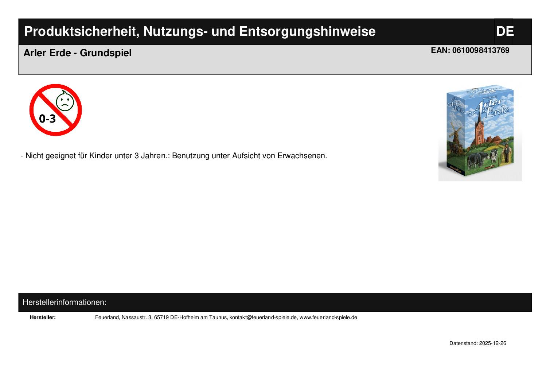Select the DE language code box

tap(504, 32)
